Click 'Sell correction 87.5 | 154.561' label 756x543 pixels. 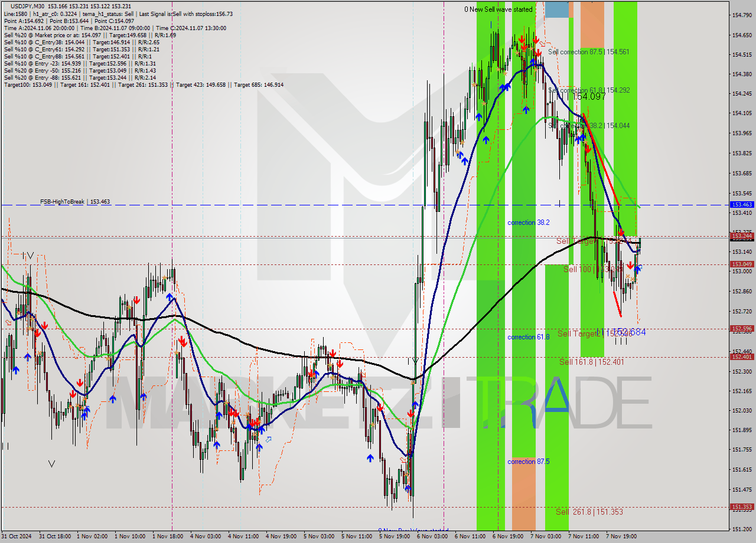click(x=588, y=52)
